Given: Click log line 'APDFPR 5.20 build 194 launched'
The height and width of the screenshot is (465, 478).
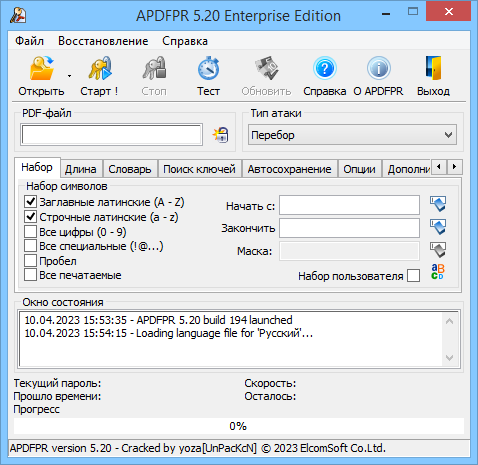Looking at the screenshot, I should [x=158, y=320].
